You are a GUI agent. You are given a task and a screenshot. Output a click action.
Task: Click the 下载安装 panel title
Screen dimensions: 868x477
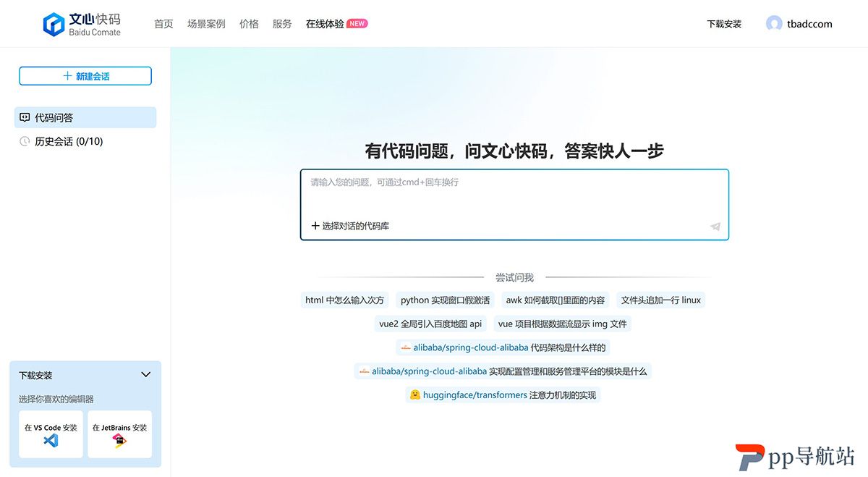click(x=35, y=375)
